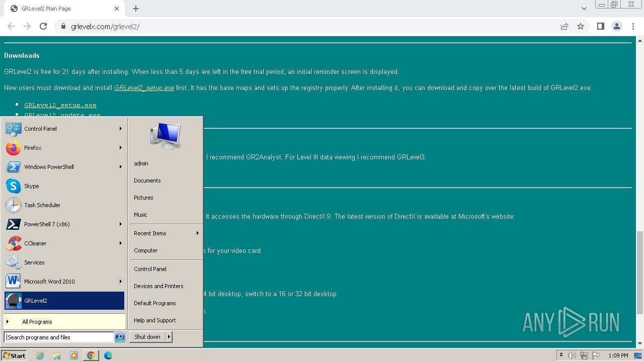Image resolution: width=644 pixels, height=362 pixels.
Task: Click the Chrome back arrow
Action: pos(11,26)
